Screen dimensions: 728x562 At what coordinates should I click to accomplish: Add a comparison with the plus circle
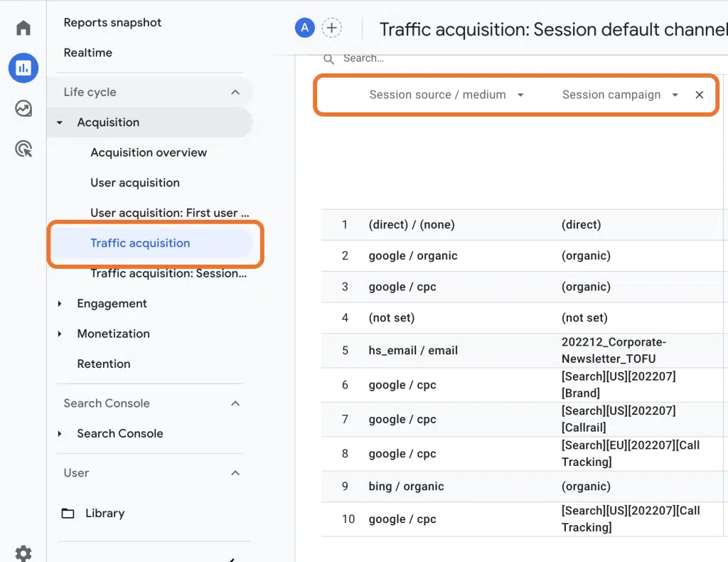tap(331, 28)
